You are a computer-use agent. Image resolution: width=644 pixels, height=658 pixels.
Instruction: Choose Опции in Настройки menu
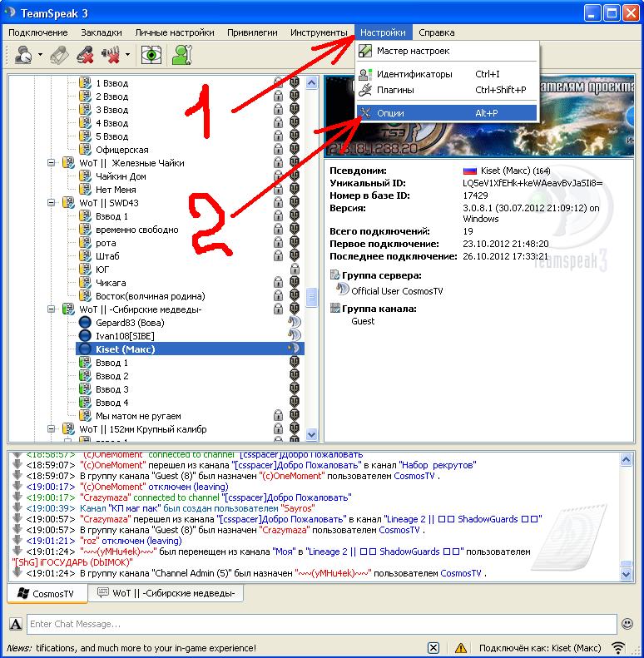point(447,113)
